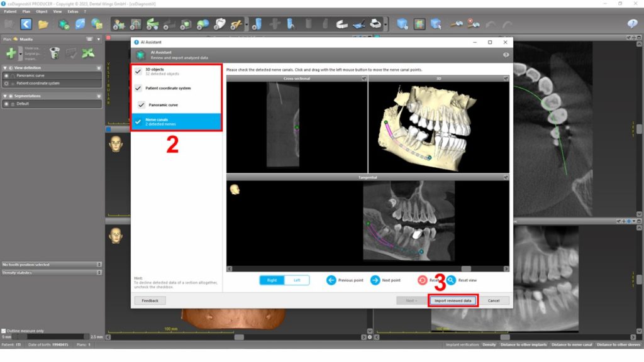Click the Cancel button in AI Assistant
This screenshot has width=644, height=362.
(x=494, y=300)
